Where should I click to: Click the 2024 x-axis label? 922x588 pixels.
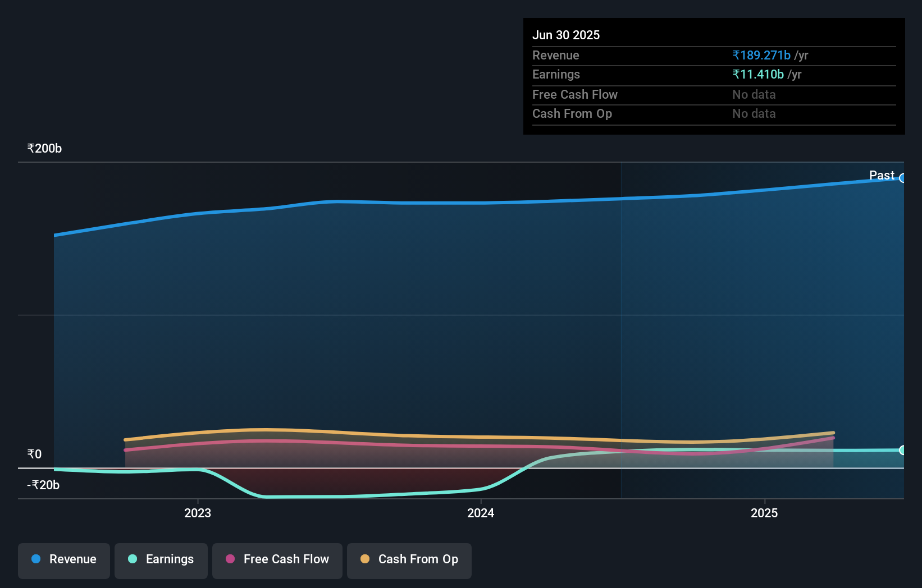(481, 513)
